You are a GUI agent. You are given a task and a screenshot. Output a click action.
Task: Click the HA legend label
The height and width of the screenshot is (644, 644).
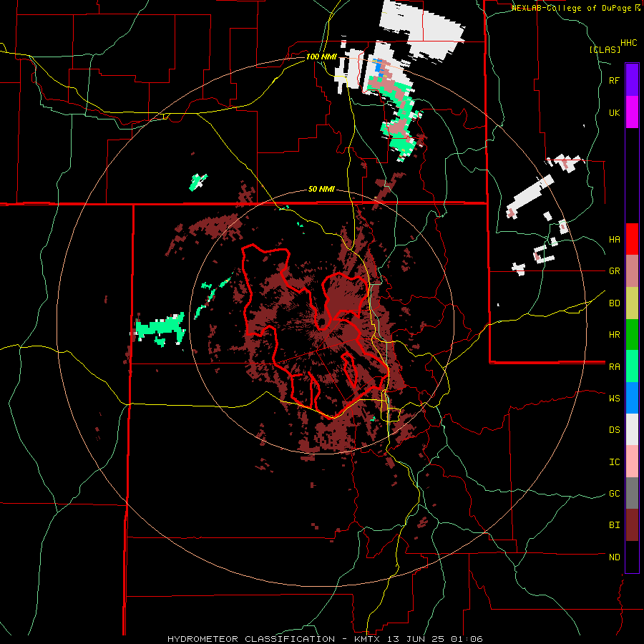(x=614, y=240)
